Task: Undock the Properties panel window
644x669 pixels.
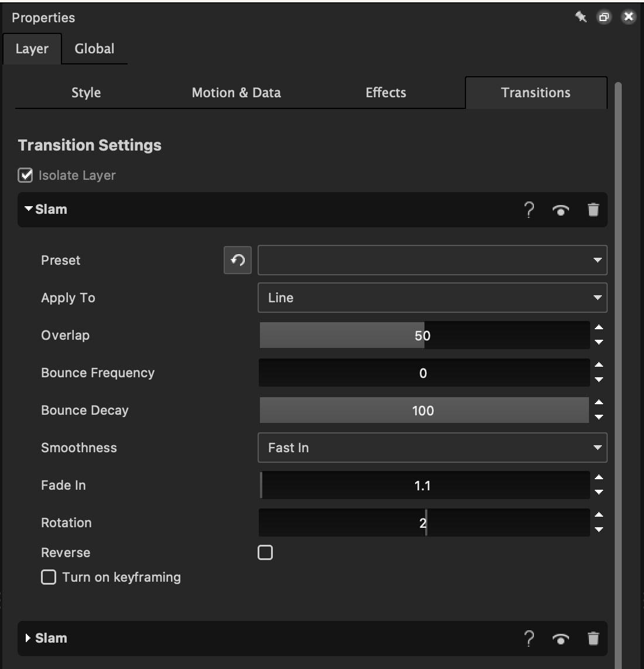Action: point(604,17)
